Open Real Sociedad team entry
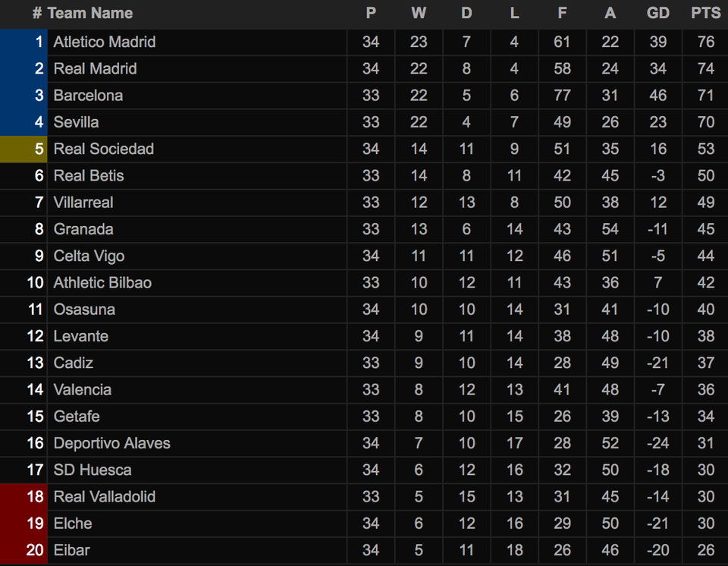728x566 pixels. coord(103,149)
